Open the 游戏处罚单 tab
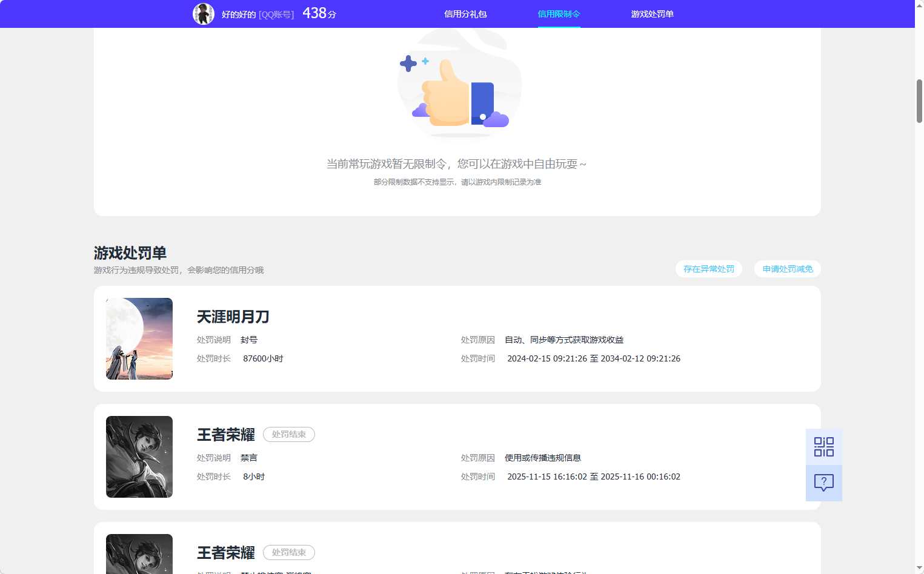924x574 pixels. click(651, 13)
